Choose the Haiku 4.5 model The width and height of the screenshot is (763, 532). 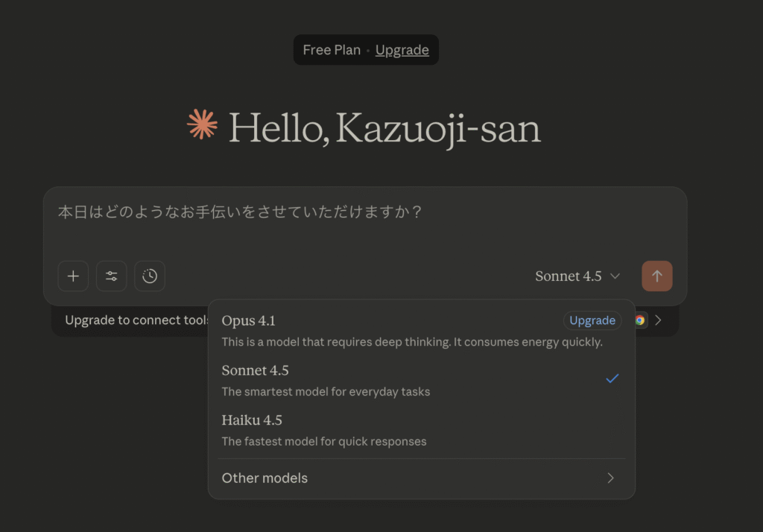pos(252,420)
